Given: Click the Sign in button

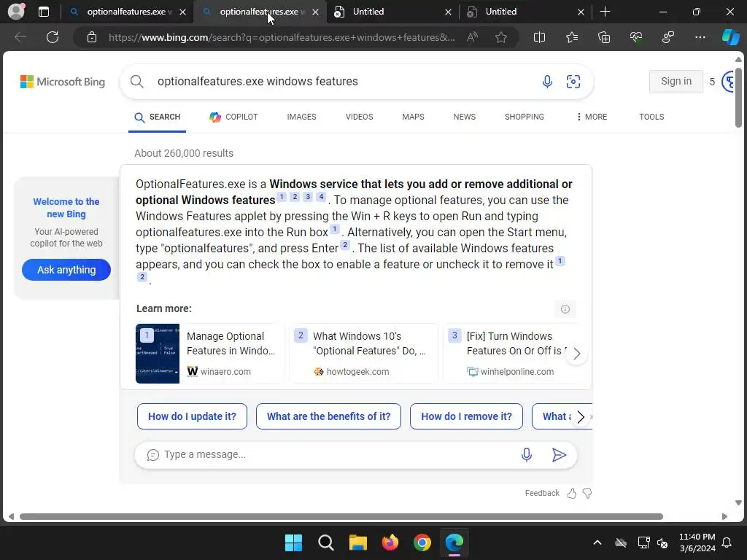Looking at the screenshot, I should pyautogui.click(x=676, y=82).
